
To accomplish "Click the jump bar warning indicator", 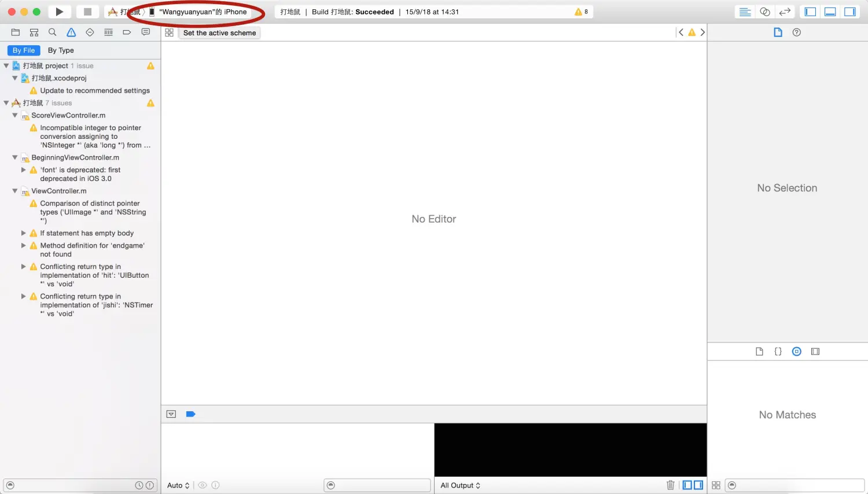I will [x=692, y=32].
